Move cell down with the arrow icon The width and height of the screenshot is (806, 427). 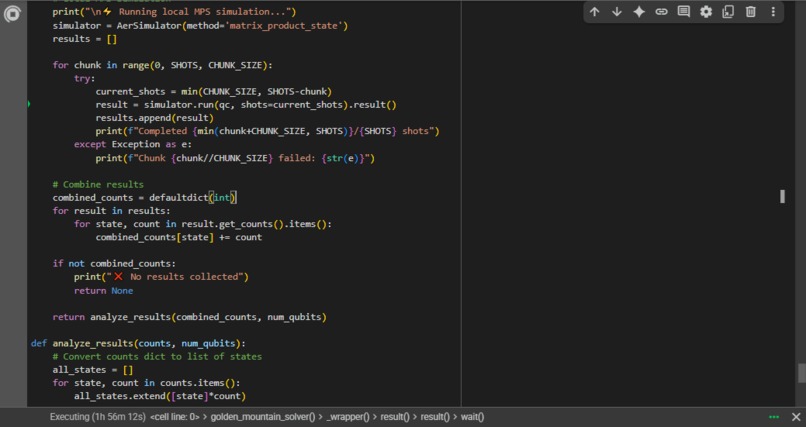click(x=616, y=12)
